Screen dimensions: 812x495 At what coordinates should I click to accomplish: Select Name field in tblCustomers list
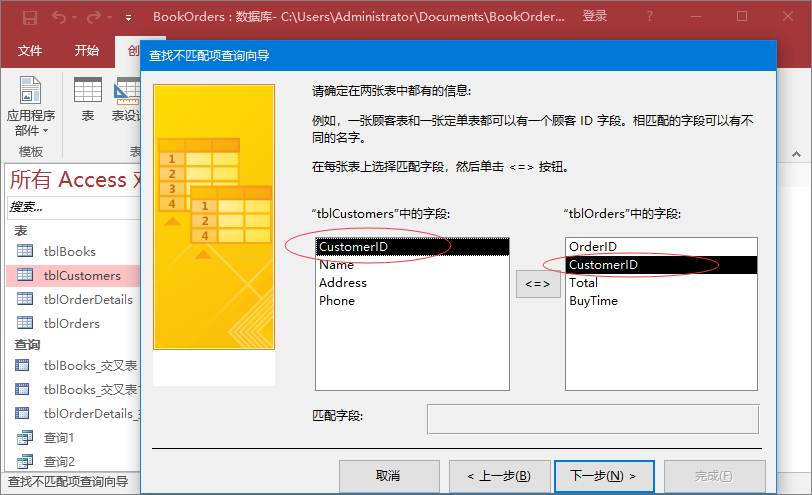pyautogui.click(x=337, y=265)
